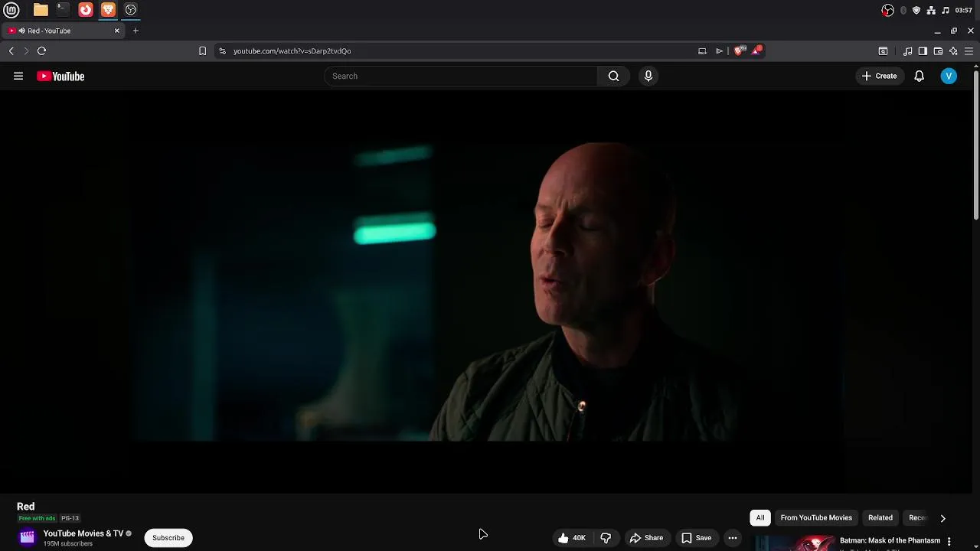Click the cast to device icon in address bar

(x=702, y=51)
